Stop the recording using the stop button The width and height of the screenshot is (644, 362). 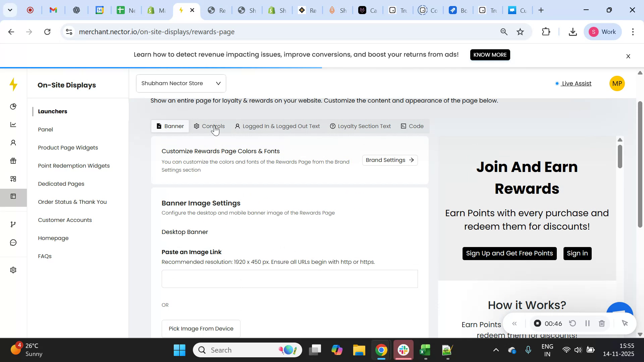(x=538, y=323)
